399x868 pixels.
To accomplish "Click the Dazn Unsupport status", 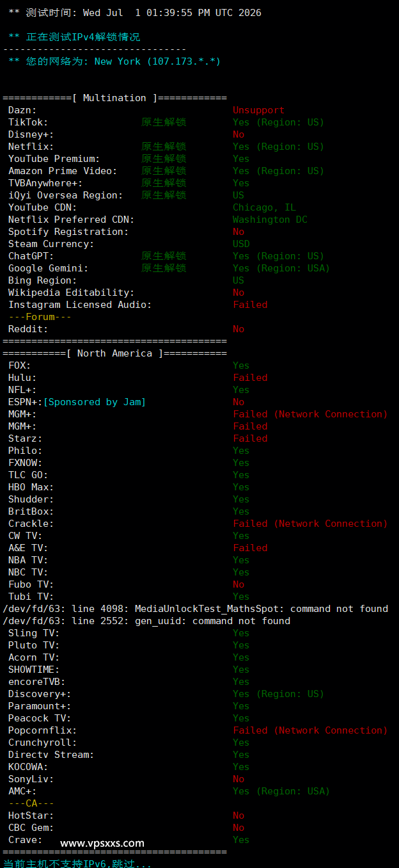I will pos(258,110).
